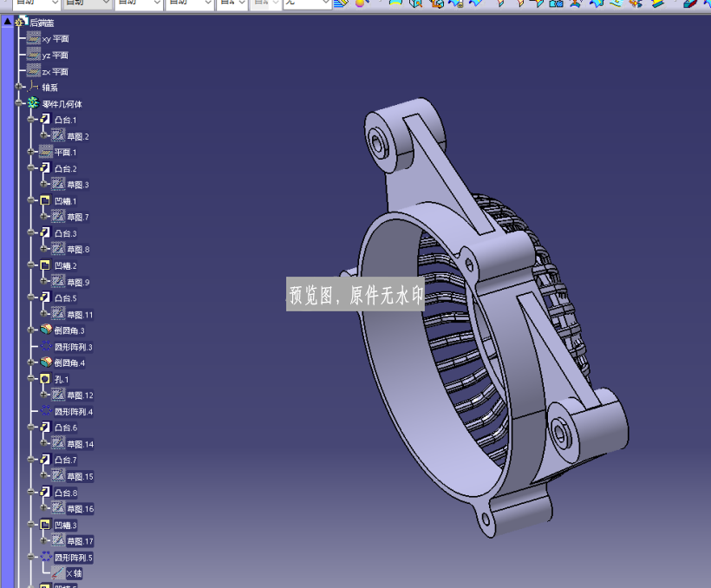Click the 圆形阵列.3 circular pattern icon
The width and height of the screenshot is (711, 588).
46,346
